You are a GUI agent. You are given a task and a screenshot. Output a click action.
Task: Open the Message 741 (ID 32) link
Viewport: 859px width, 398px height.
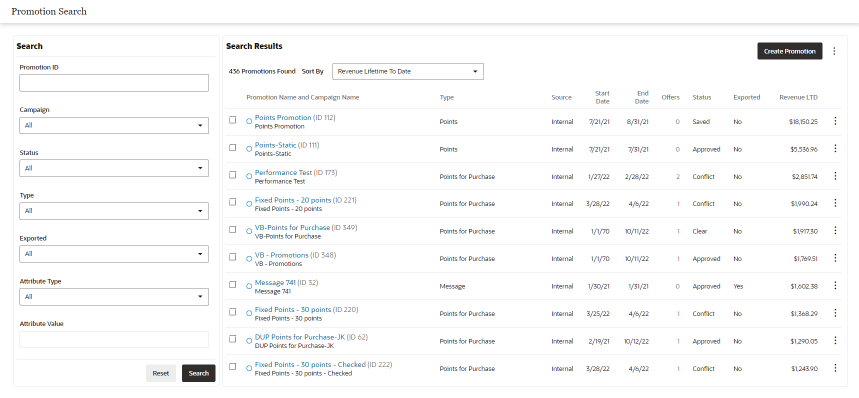[286, 282]
